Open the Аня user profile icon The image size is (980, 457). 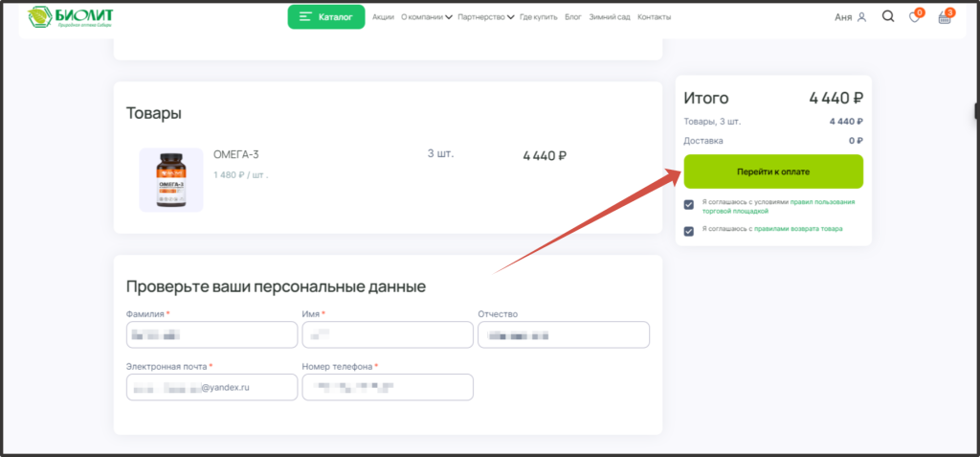[862, 17]
